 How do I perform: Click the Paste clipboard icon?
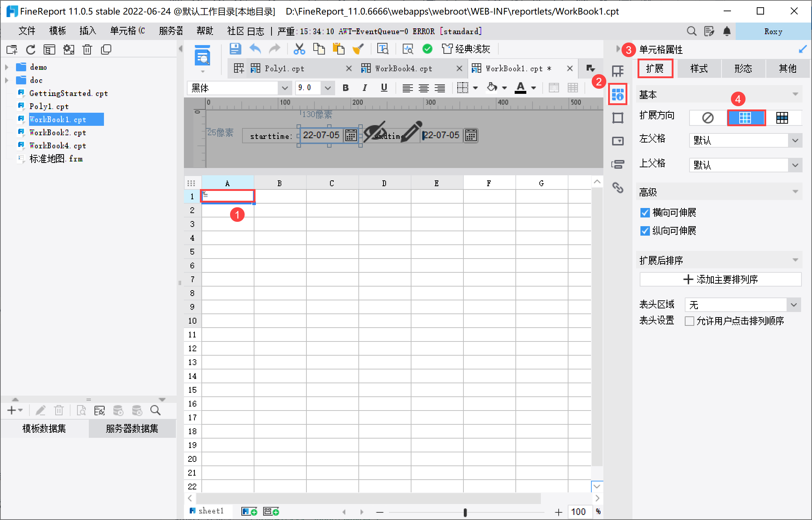pyautogui.click(x=338, y=49)
